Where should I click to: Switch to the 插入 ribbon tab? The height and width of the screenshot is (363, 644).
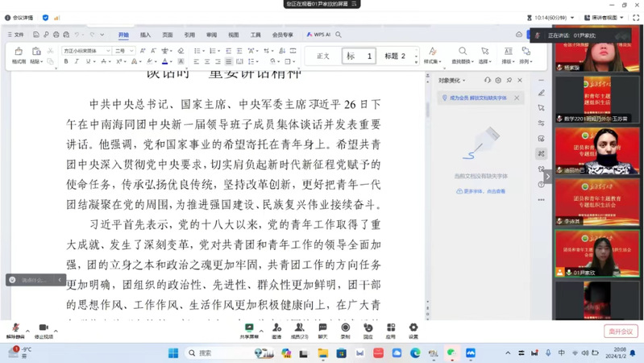click(145, 35)
